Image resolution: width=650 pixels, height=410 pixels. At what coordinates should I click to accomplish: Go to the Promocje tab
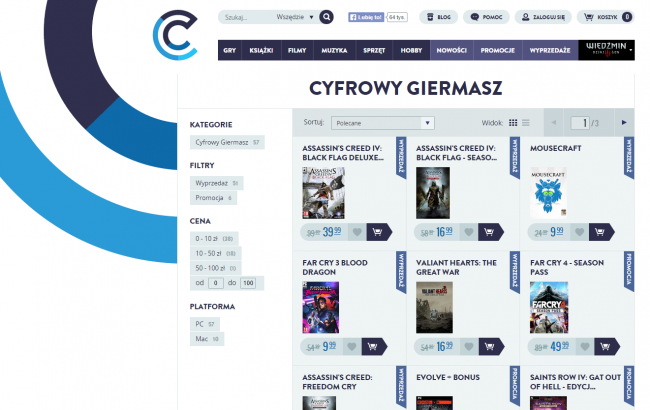coord(497,50)
